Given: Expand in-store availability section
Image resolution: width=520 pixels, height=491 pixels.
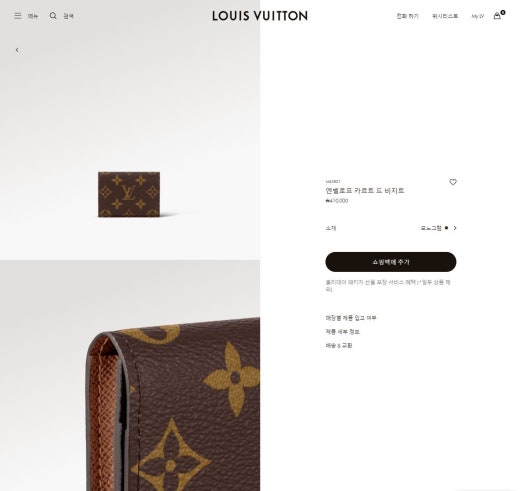Looking at the screenshot, I should (x=351, y=318).
